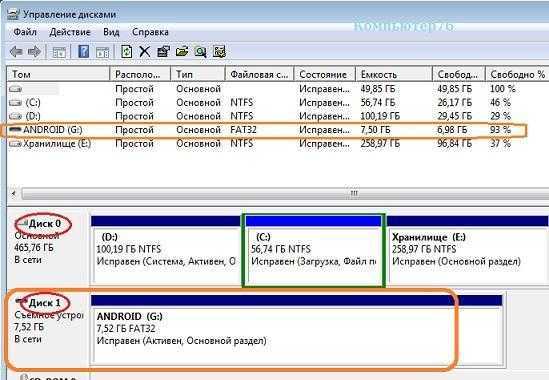This screenshot has width=549, height=380.
Task: Click the Disk Management title bar icon
Action: point(13,14)
